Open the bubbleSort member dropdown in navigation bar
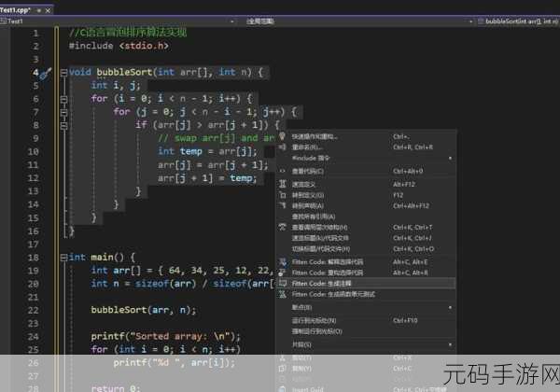Image resolution: width=560 pixels, height=392 pixels. coord(519,21)
